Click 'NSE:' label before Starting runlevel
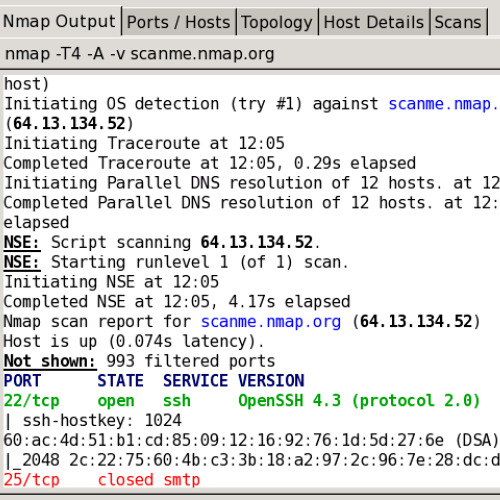The height and width of the screenshot is (500, 500). click(x=22, y=262)
